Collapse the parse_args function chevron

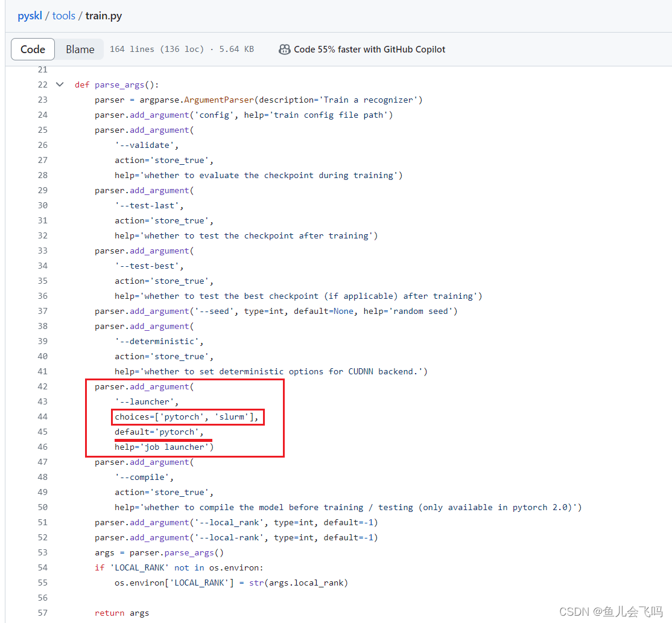click(60, 85)
